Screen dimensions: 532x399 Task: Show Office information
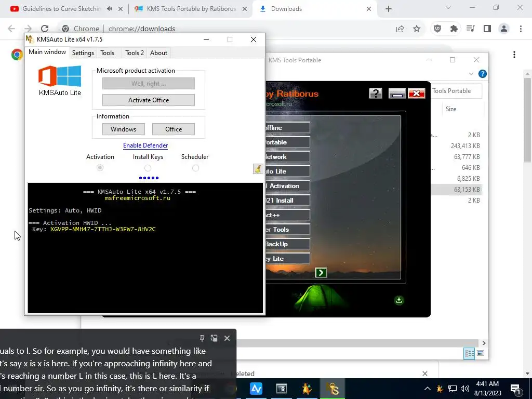174,129
